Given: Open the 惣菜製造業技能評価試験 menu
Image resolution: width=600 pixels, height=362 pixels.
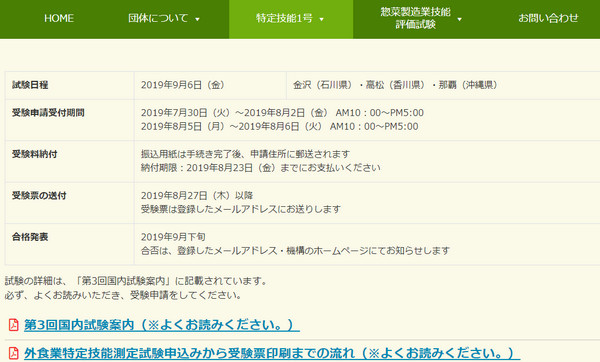Looking at the screenshot, I should 416,18.
